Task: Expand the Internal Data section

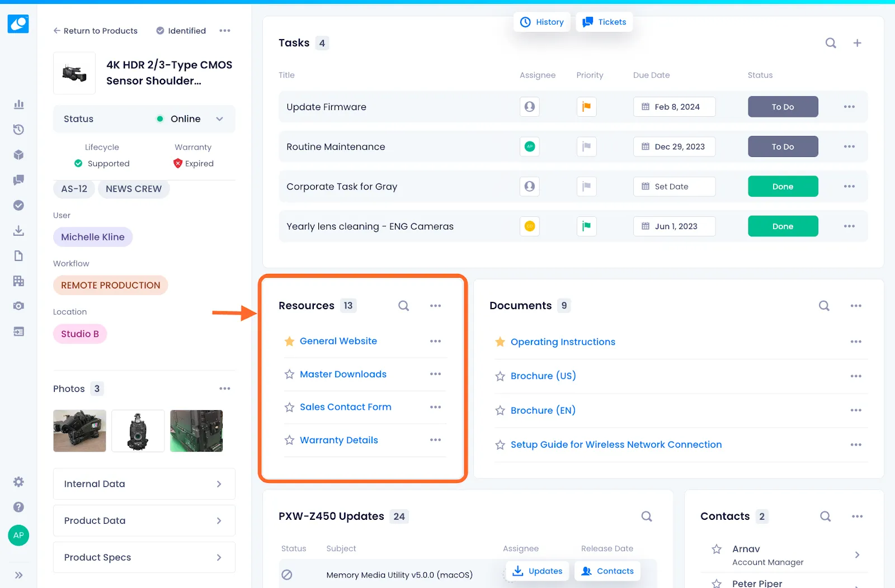Action: 144,484
